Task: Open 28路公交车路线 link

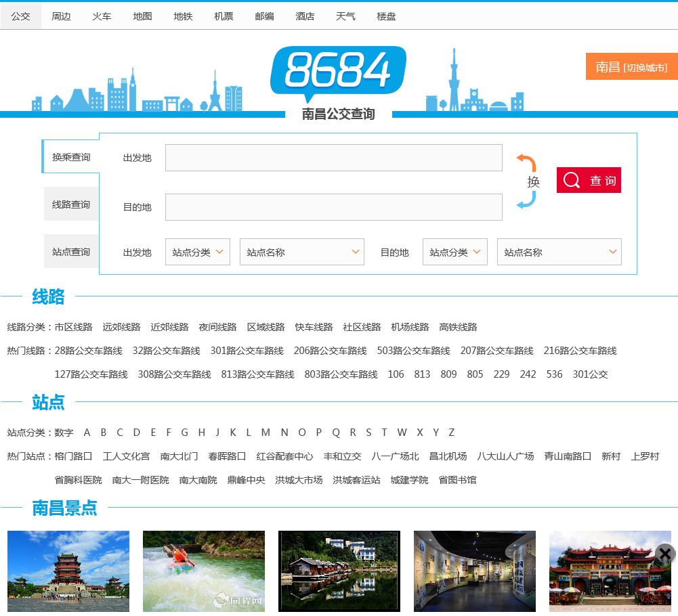Action: [89, 351]
